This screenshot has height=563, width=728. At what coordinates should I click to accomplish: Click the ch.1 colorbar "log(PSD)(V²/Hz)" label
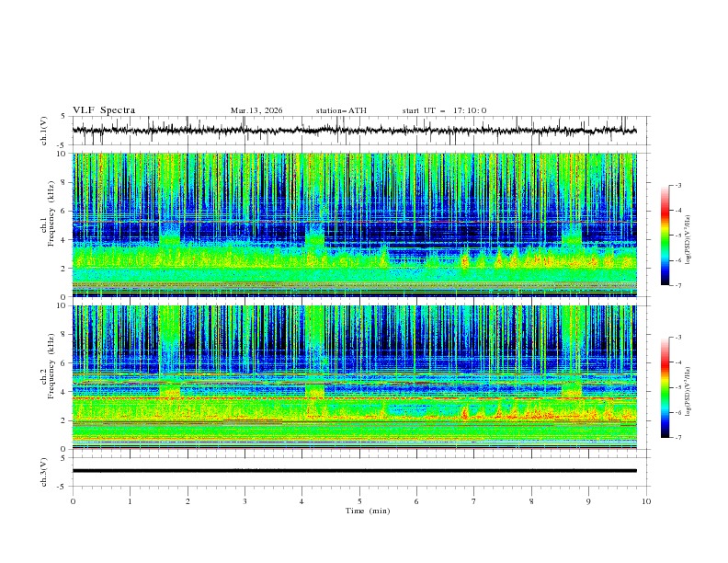[688, 240]
